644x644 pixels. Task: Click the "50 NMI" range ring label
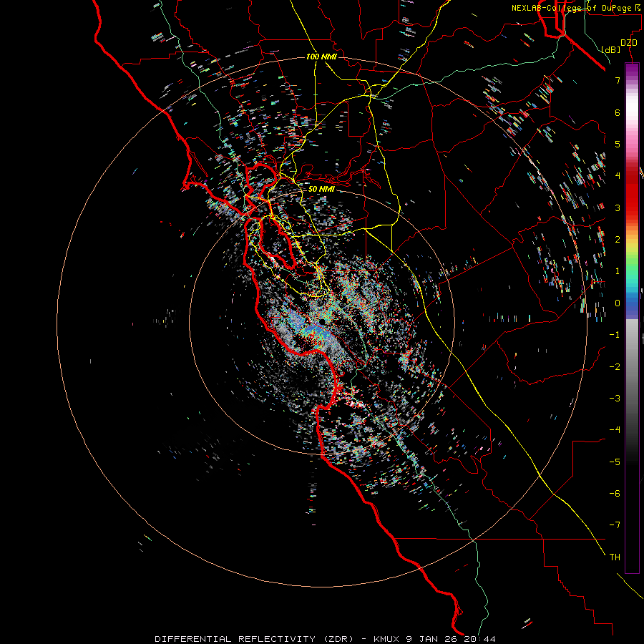(321, 189)
